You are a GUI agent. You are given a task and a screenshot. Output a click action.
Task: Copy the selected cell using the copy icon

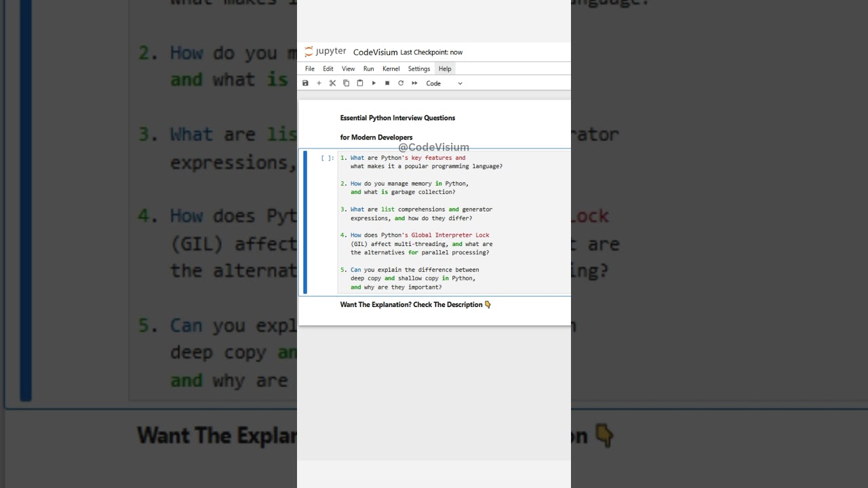pos(346,83)
